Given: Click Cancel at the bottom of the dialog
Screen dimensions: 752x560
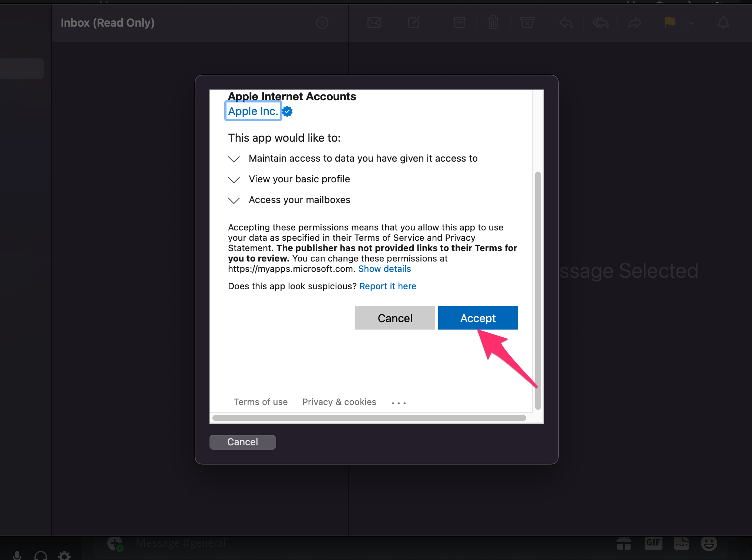Looking at the screenshot, I should pos(242,442).
